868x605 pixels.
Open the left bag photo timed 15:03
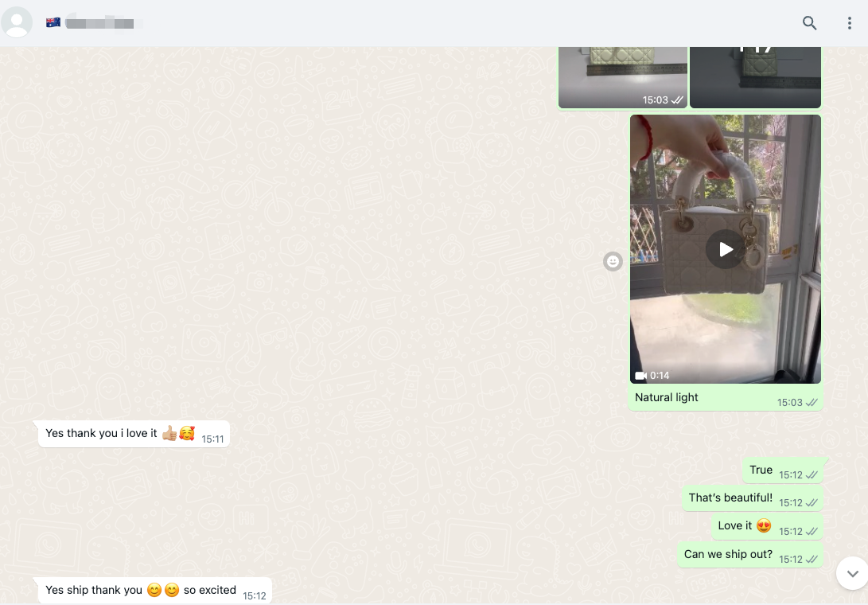(x=622, y=77)
